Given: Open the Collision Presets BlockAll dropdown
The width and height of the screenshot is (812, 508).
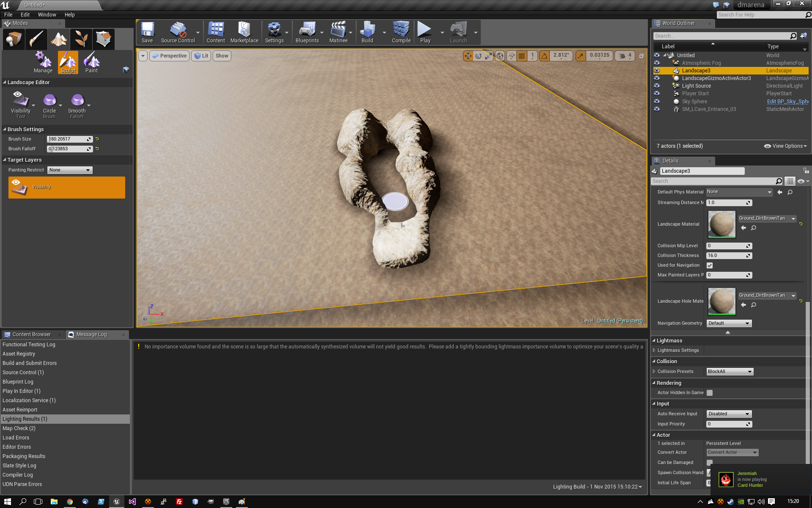Looking at the screenshot, I should [730, 372].
